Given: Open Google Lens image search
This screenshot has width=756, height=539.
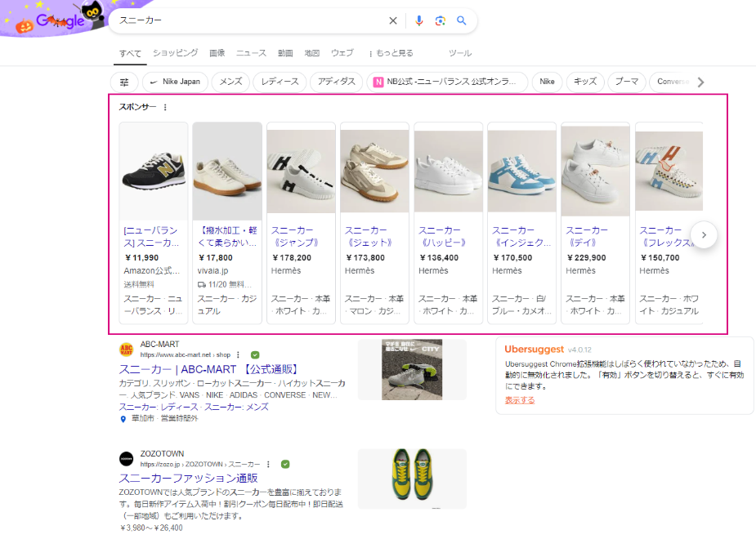Looking at the screenshot, I should (x=441, y=20).
